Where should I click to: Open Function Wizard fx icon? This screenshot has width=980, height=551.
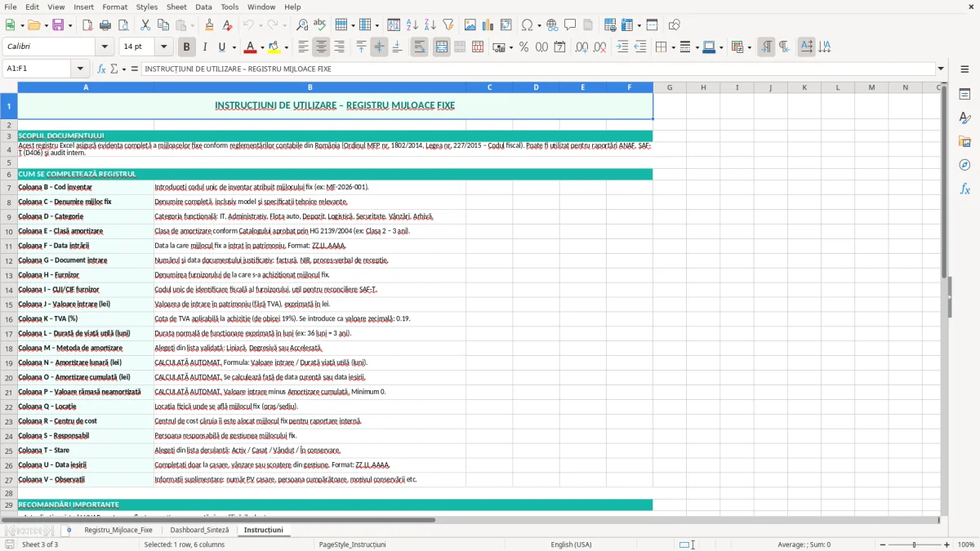tap(101, 69)
